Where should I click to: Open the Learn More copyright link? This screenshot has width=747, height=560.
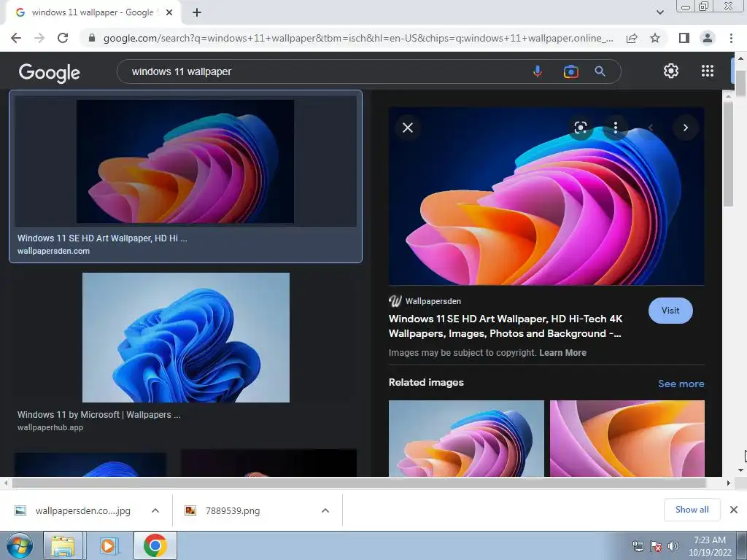click(562, 353)
